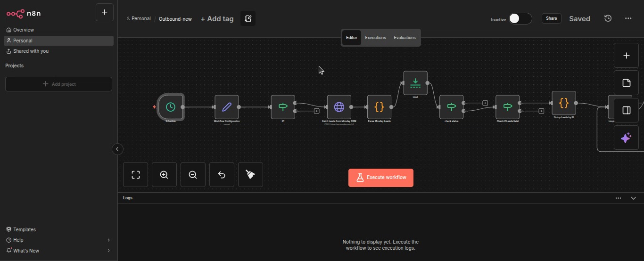Open Templates from the sidebar
Viewport: 644px width, 261px height.
click(58, 229)
